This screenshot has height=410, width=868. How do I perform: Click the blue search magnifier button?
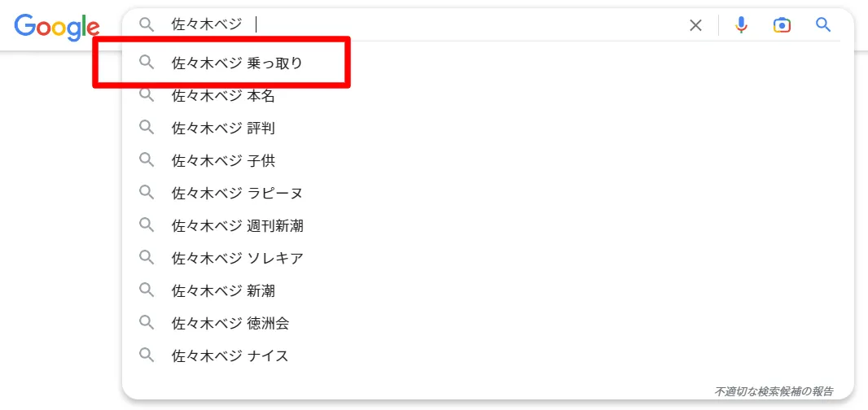pos(823,24)
